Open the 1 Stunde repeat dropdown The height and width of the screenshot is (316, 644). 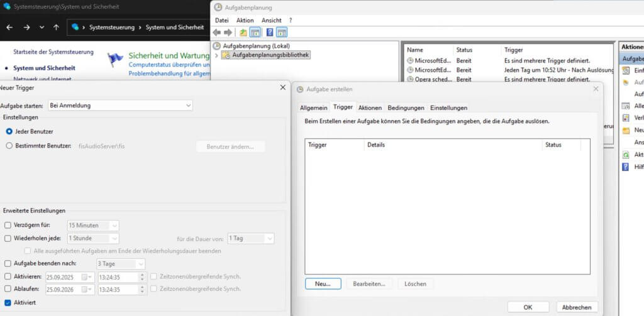pyautogui.click(x=93, y=238)
